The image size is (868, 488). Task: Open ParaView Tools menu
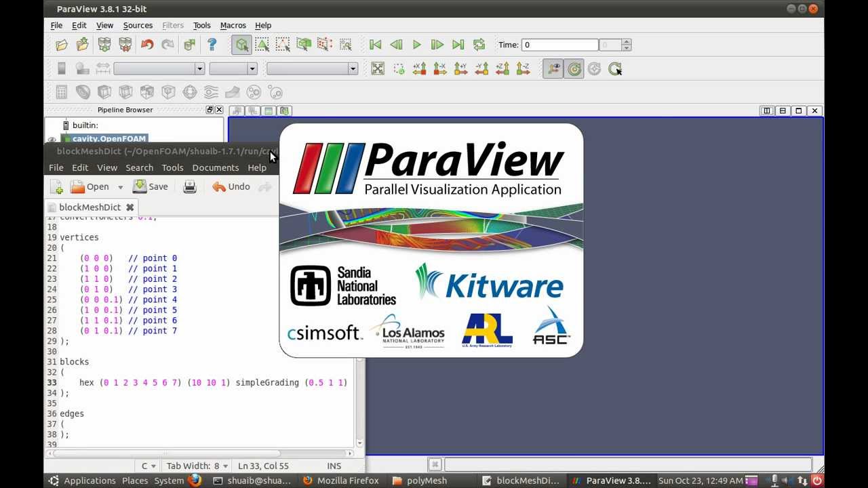point(201,25)
